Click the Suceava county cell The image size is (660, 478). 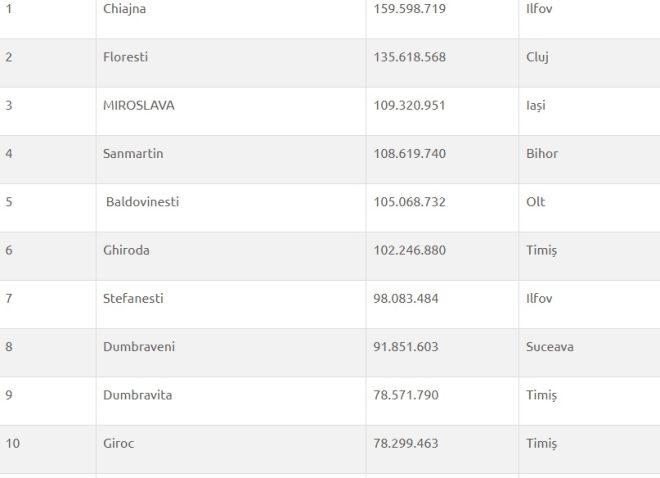(550, 347)
